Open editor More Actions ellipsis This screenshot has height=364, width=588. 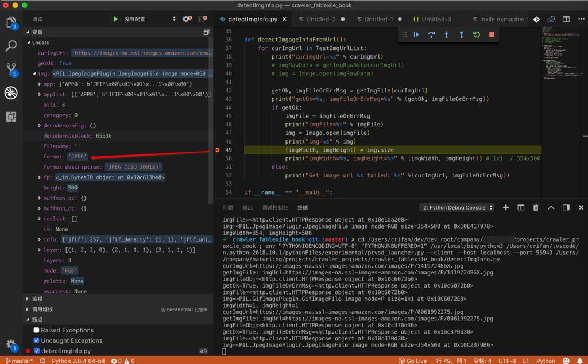581,19
